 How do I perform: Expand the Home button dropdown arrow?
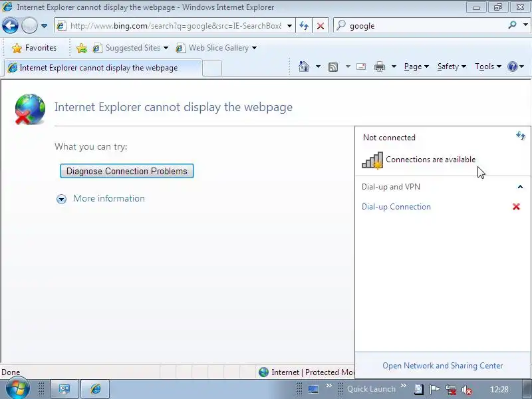(x=319, y=66)
